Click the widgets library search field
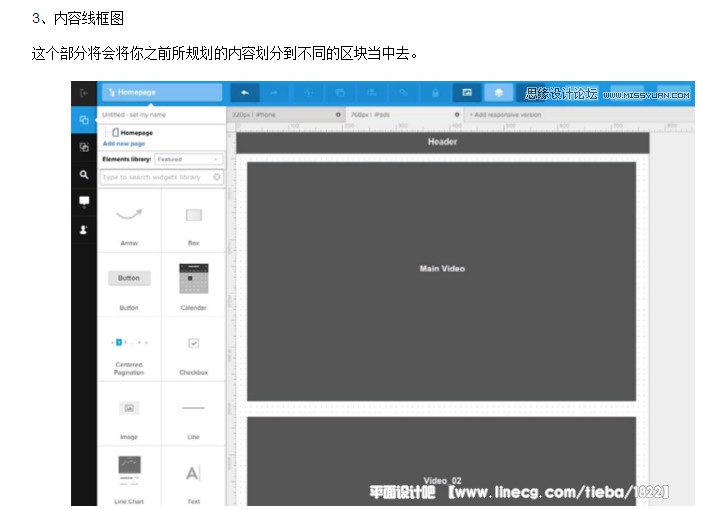 (x=161, y=177)
